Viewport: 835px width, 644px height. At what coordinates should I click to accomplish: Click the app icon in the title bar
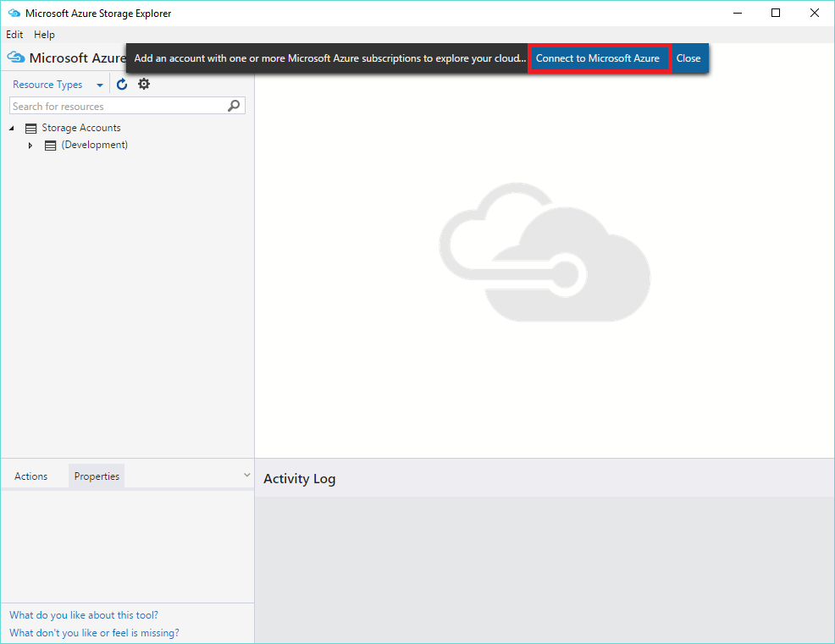click(x=14, y=14)
